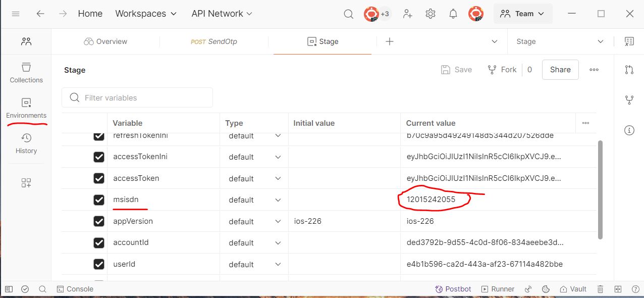The width and height of the screenshot is (644, 298).
Task: Fork the Stage environment
Action: [502, 70]
